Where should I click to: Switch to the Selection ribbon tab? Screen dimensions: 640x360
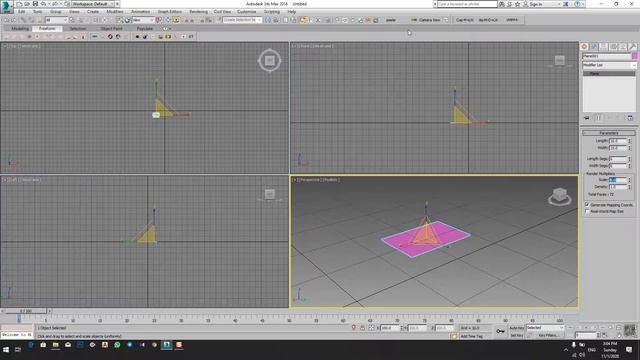tap(78, 29)
